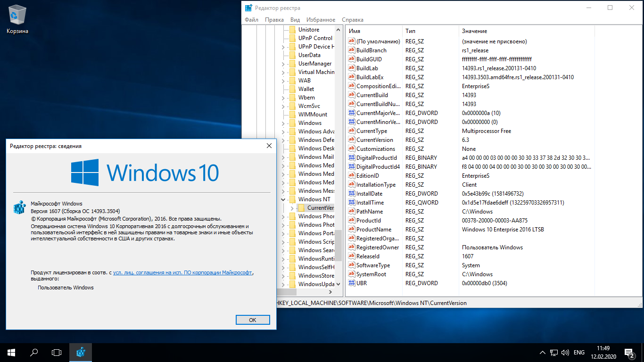Screen dimensions: 644x362
Task: Click OK in the about dialog
Action: [253, 320]
